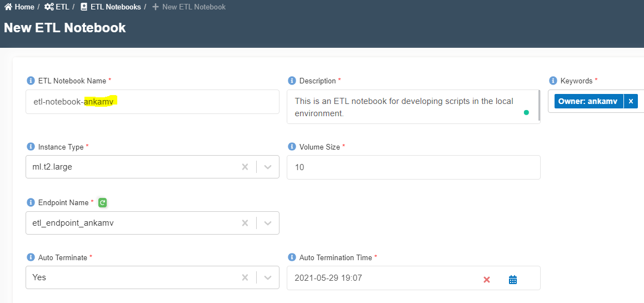644x303 pixels.
Task: Click the book icon beside ETL Notebooks
Action: (84, 7)
